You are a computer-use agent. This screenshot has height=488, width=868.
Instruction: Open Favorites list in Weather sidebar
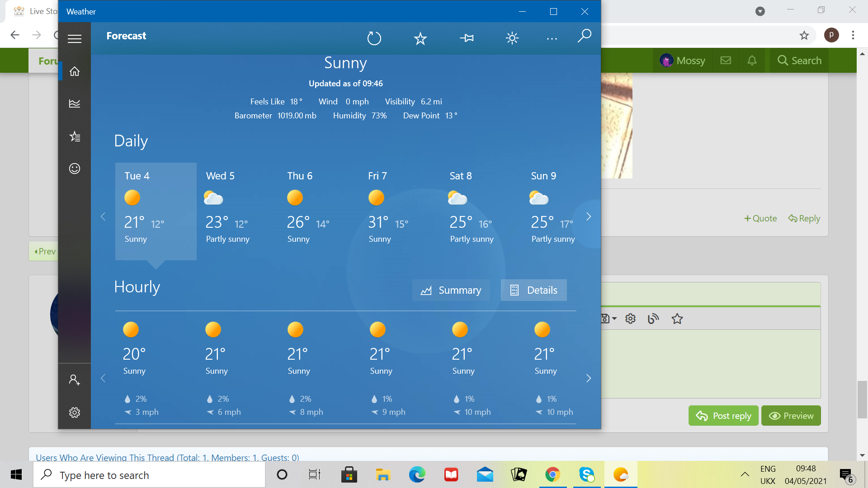(75, 136)
